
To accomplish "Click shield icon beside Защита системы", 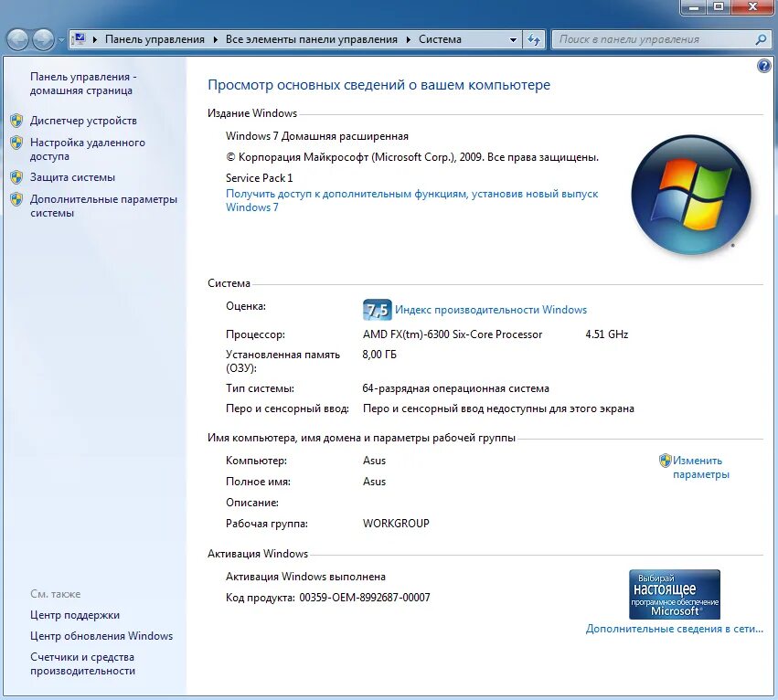I will [x=16, y=177].
